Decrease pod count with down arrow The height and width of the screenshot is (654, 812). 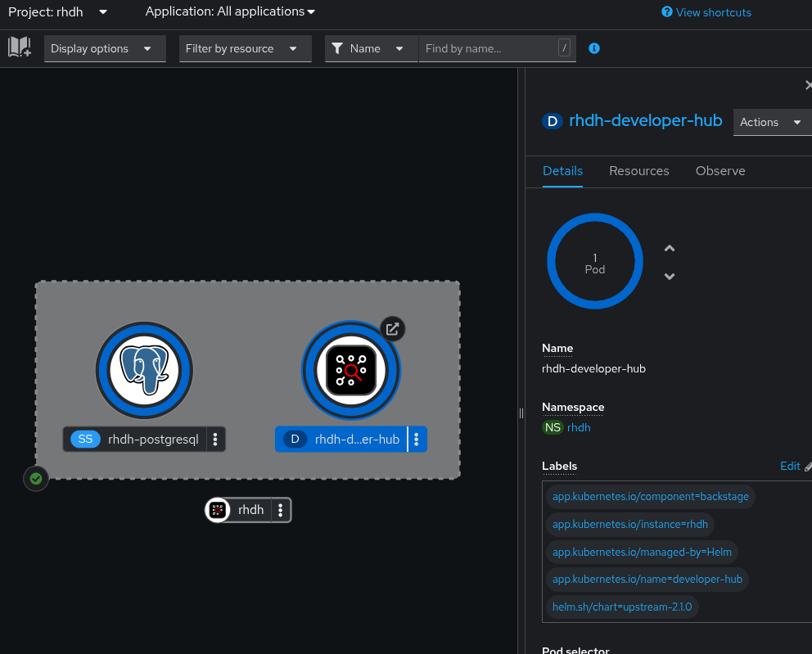pyautogui.click(x=670, y=276)
